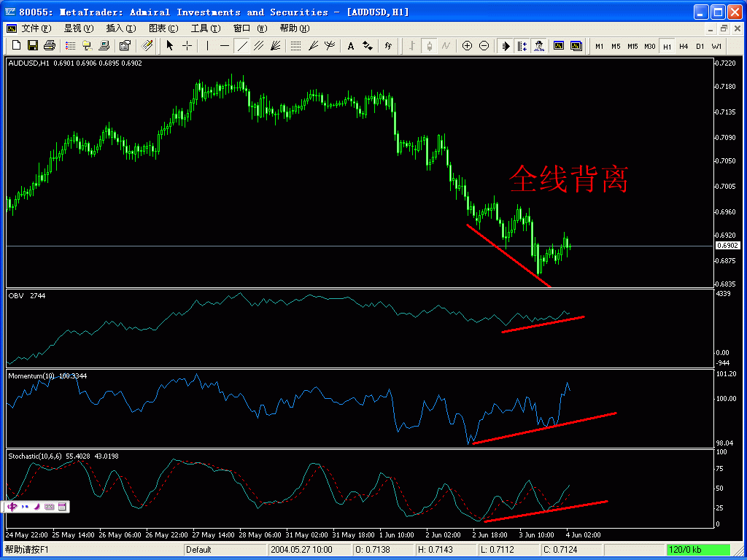Open the 图表(C) menu
This screenshot has height=560, width=747.
[x=163, y=28]
